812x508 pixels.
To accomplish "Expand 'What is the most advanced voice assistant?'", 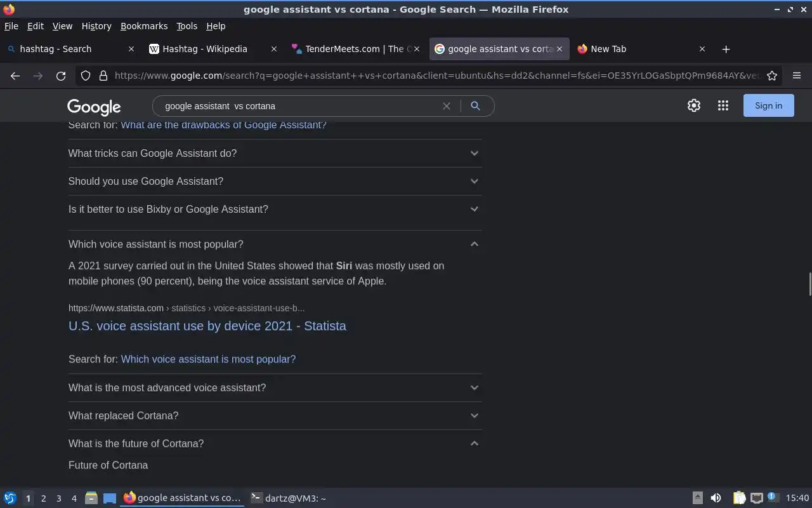I will tap(274, 387).
